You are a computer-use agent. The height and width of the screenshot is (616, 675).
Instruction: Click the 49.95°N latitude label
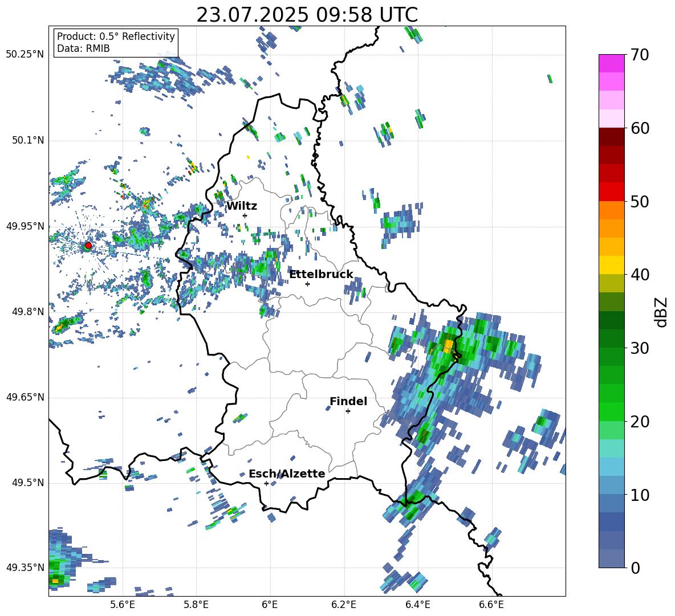pos(25,226)
